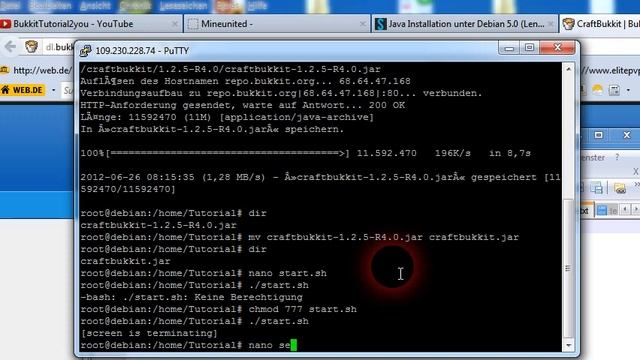
Task: Click the green terminal cursor after 'nano se'
Action: [x=293, y=345]
